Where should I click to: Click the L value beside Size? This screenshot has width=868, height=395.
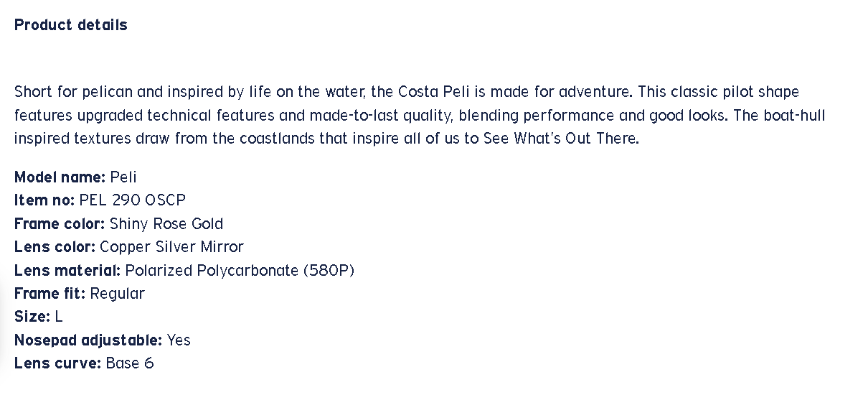(59, 317)
